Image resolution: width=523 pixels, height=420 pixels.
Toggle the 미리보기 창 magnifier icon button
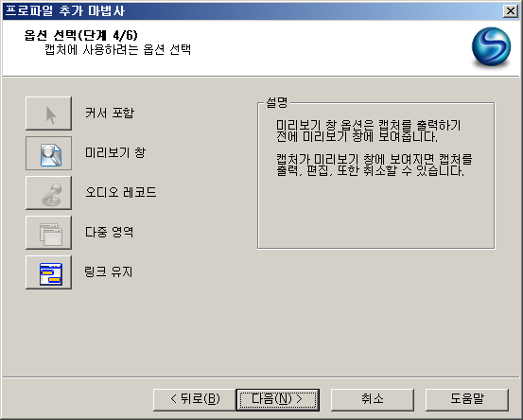click(x=48, y=153)
